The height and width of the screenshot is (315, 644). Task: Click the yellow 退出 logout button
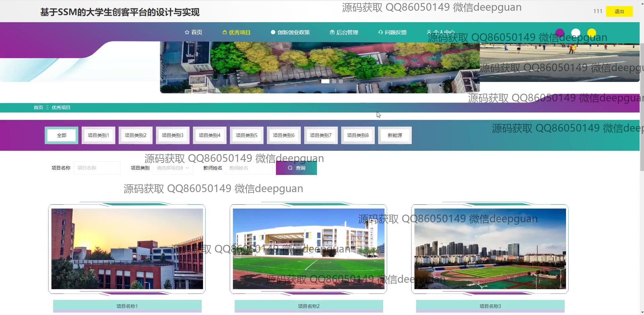tap(619, 11)
